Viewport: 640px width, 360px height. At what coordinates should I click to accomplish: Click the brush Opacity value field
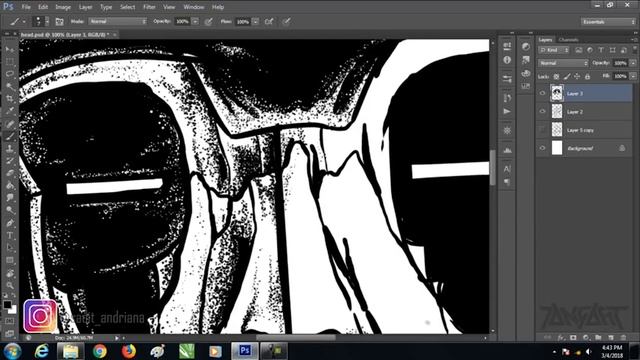click(x=182, y=22)
